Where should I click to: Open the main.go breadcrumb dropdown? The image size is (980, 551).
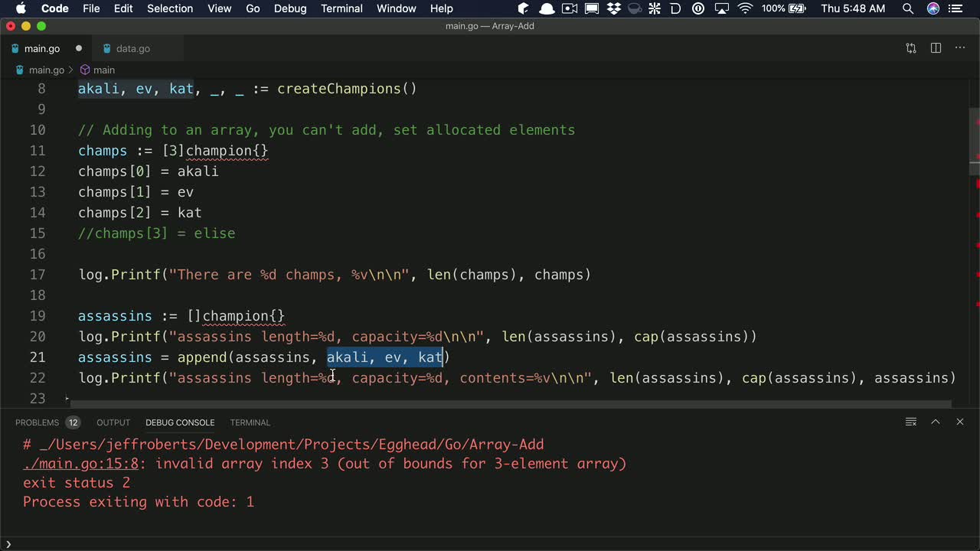46,70
